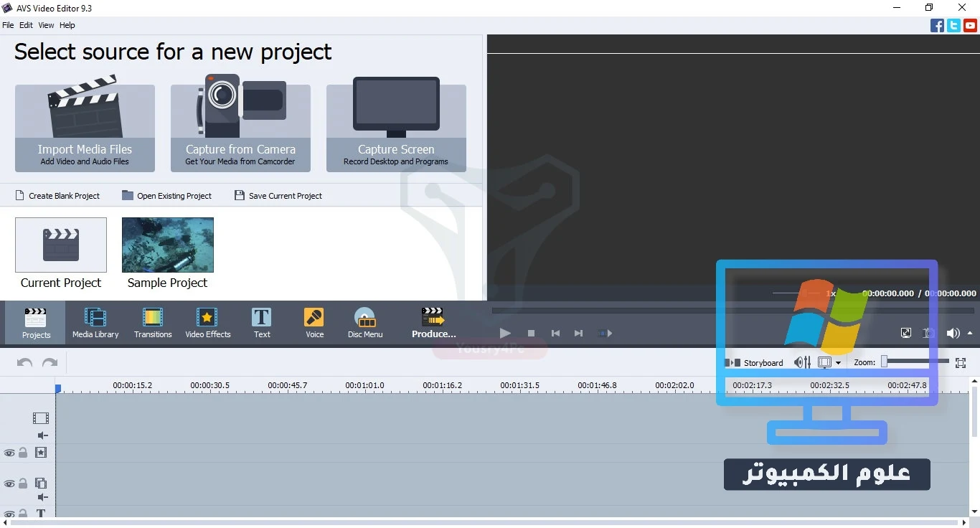Click the video overlay track icon

[41, 484]
